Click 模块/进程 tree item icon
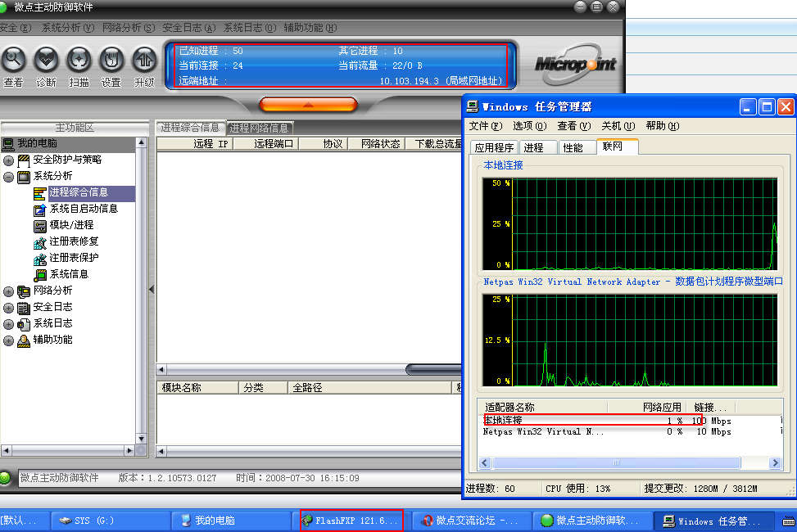Image resolution: width=797 pixels, height=532 pixels. (39, 226)
